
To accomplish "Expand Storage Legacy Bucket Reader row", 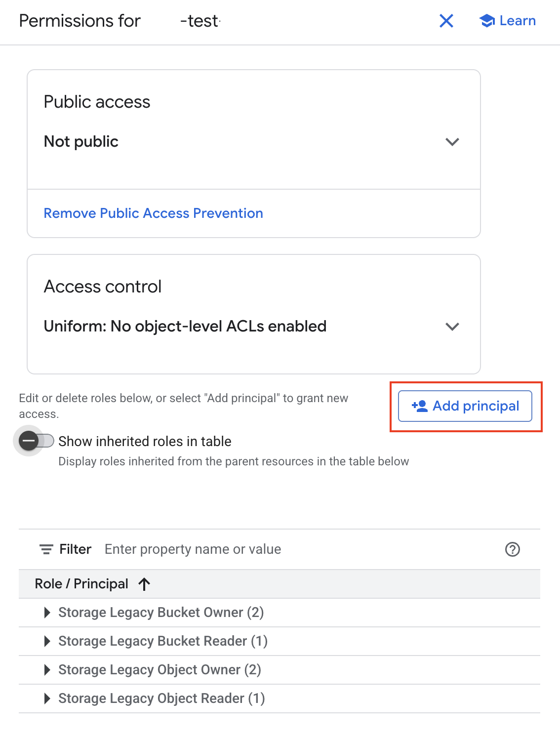I will pyautogui.click(x=47, y=641).
